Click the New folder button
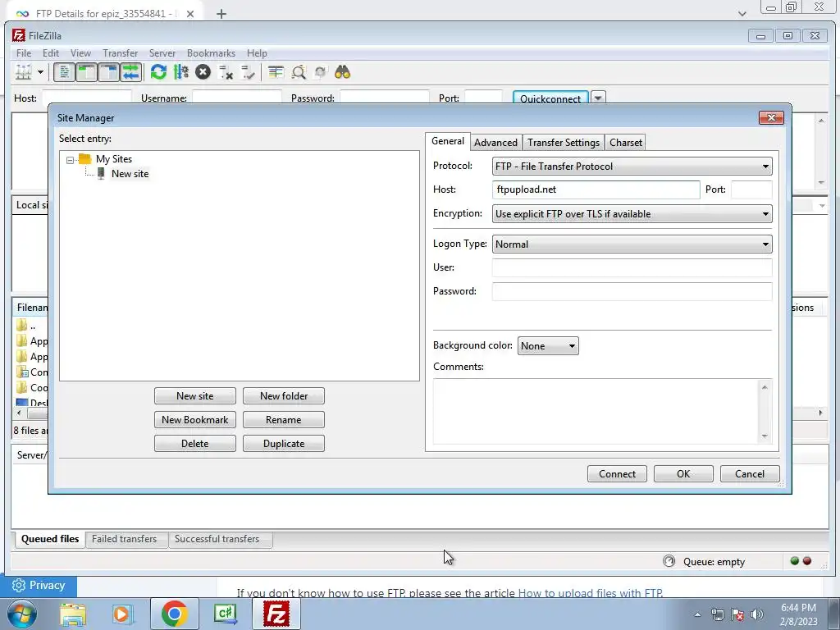Image resolution: width=840 pixels, height=630 pixels. point(283,396)
